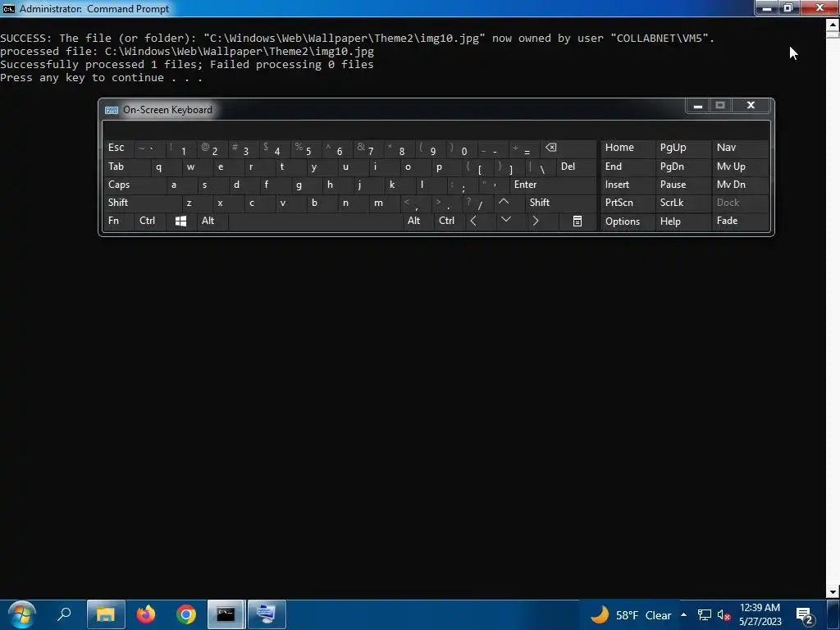The height and width of the screenshot is (630, 840).
Task: Tap the letter q key
Action: (166, 167)
